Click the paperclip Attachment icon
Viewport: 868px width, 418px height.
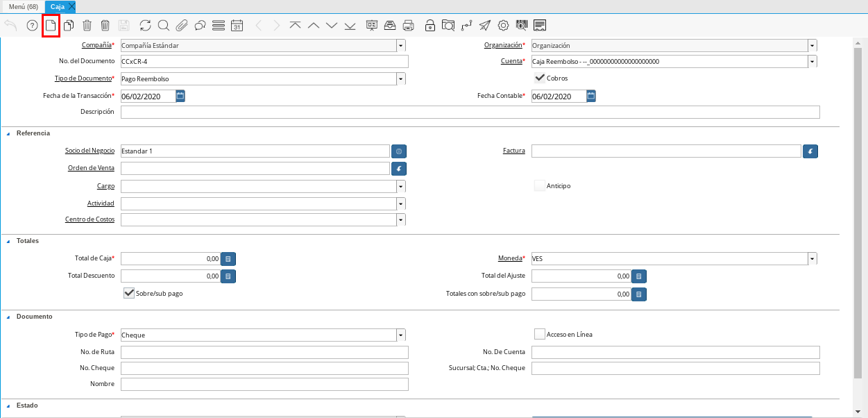coord(182,26)
